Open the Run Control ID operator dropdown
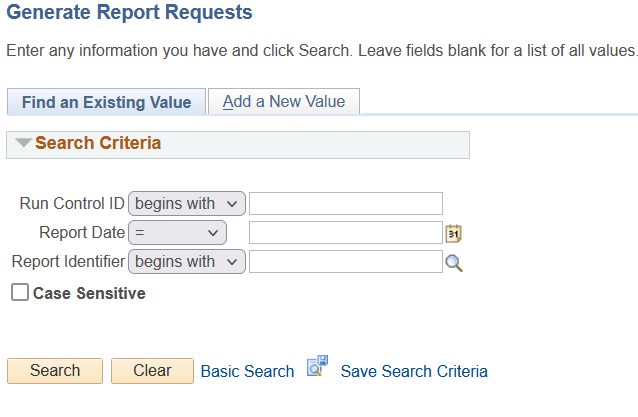This screenshot has width=638, height=417. pos(187,204)
